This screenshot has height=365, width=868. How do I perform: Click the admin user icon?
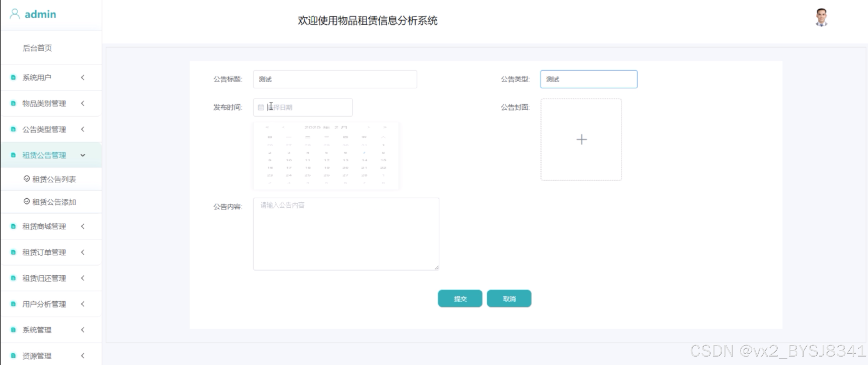click(14, 14)
